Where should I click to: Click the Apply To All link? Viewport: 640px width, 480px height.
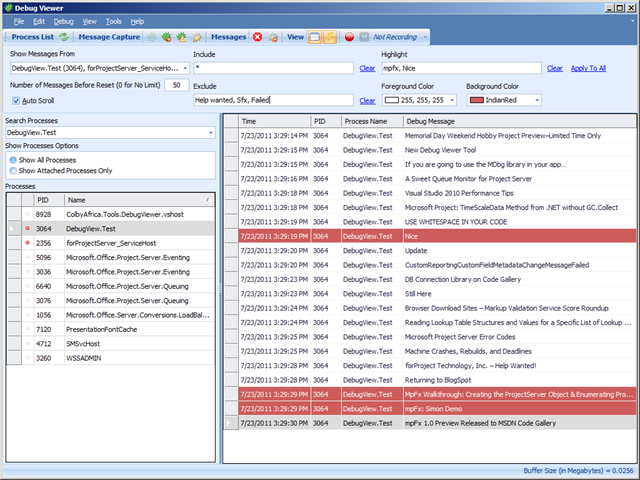pyautogui.click(x=588, y=68)
